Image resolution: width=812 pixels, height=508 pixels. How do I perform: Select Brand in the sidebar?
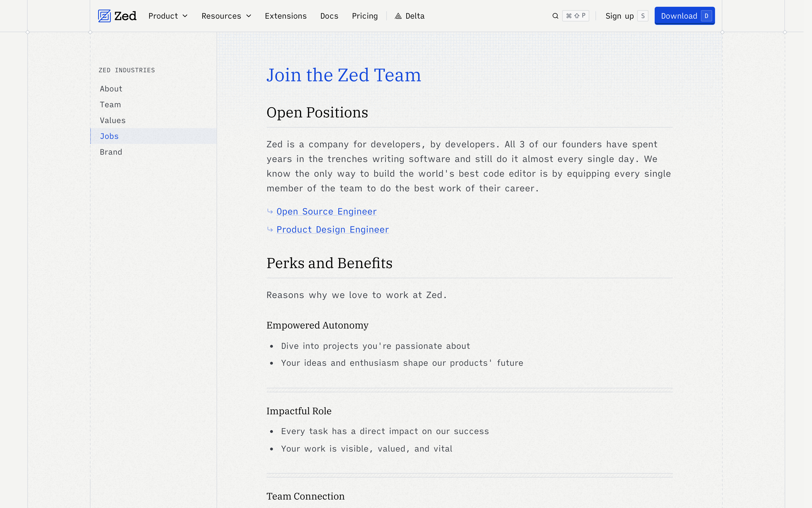154,152
